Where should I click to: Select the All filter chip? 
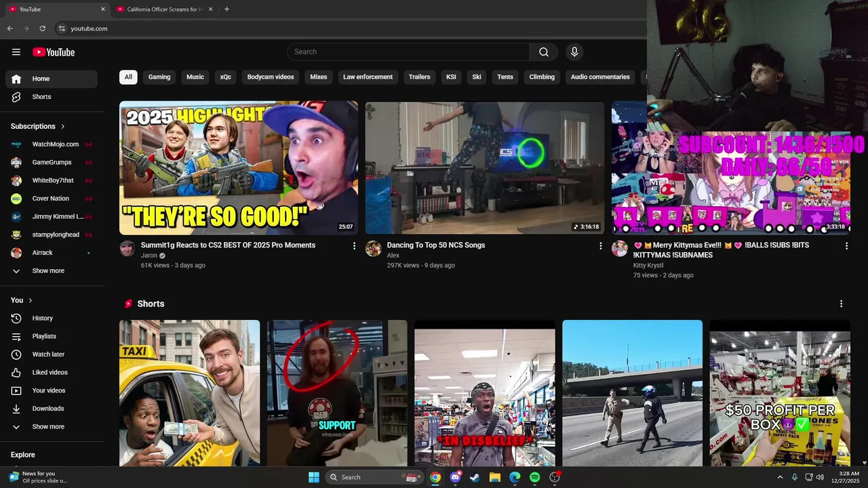[x=128, y=77]
